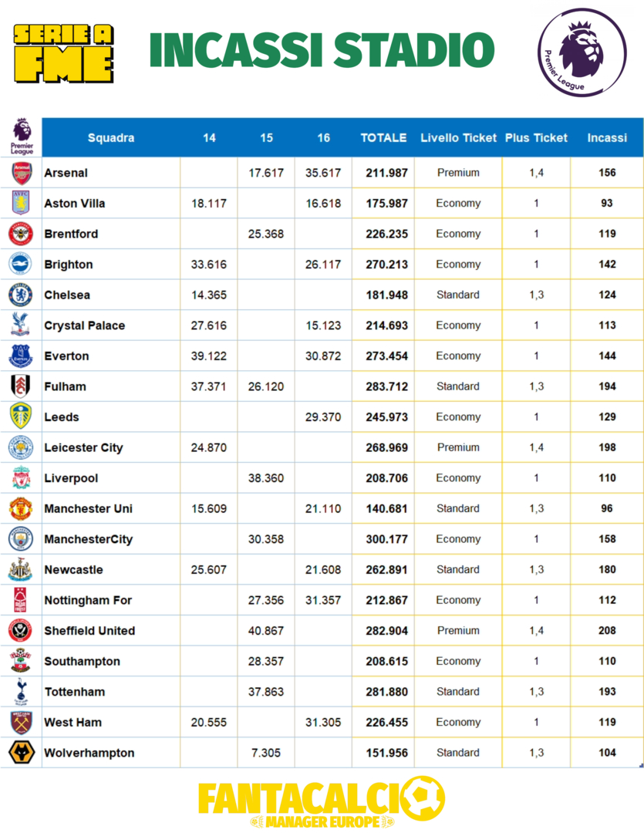Click the Everton crest icon
644x833 pixels.
[x=21, y=356]
